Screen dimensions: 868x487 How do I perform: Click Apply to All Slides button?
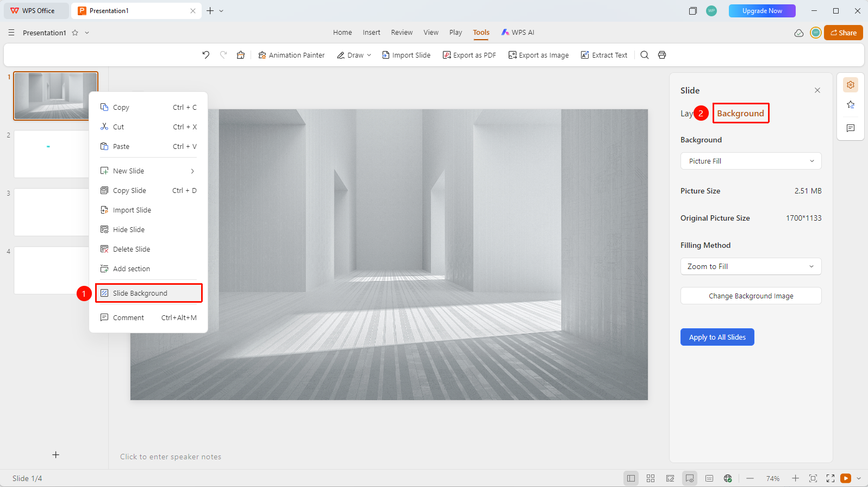pos(717,337)
